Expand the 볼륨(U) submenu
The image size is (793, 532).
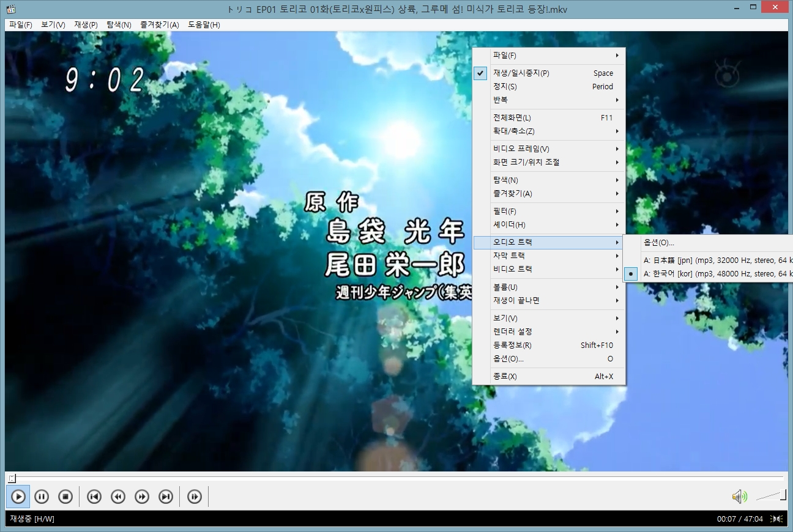[549, 287]
